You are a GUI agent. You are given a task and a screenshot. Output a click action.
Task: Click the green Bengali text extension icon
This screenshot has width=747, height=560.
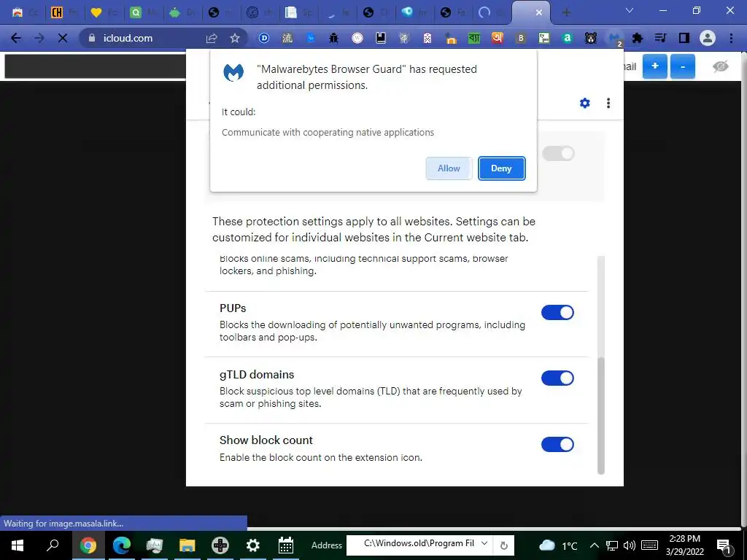[474, 38]
